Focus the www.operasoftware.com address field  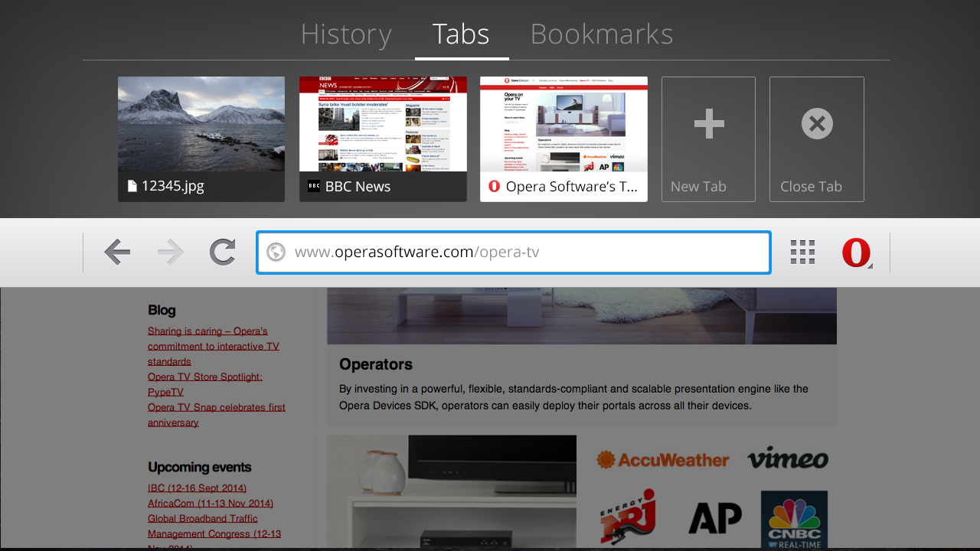(514, 252)
